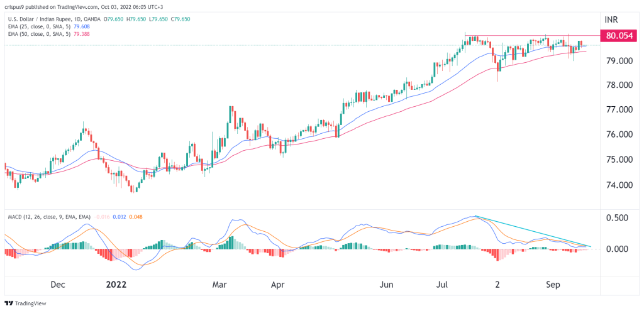Click the 2022 label on time axis
The width and height of the screenshot is (644, 311).
116,284
